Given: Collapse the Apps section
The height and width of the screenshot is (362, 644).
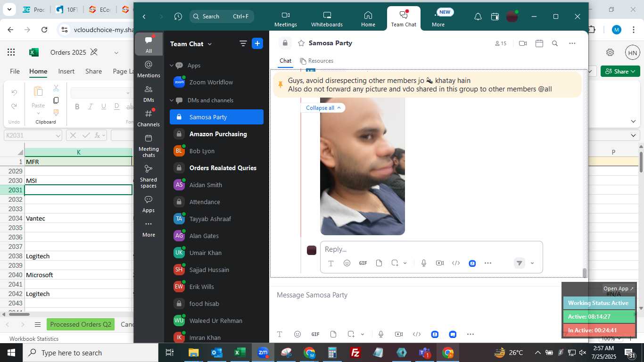Looking at the screenshot, I should tap(172, 66).
